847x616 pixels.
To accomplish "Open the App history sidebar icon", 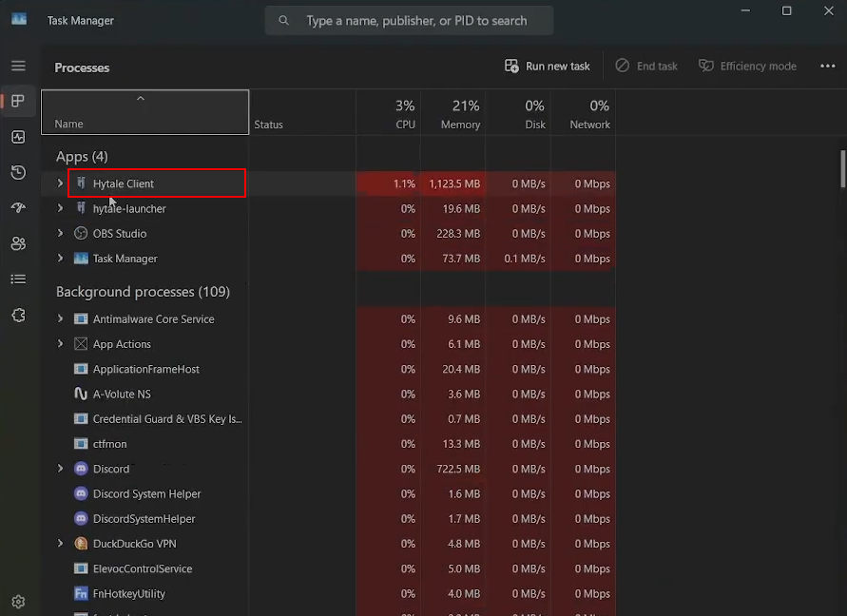I will coord(18,172).
